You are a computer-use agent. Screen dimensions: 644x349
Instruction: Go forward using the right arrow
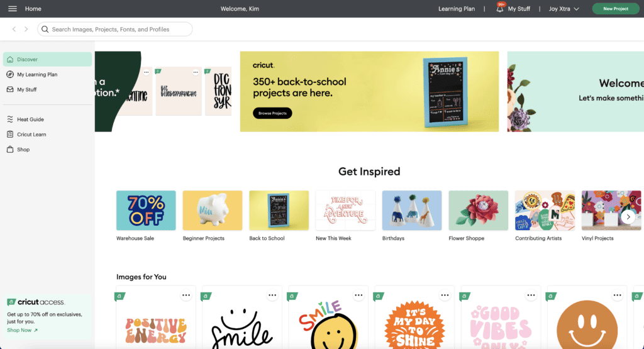[x=26, y=29]
